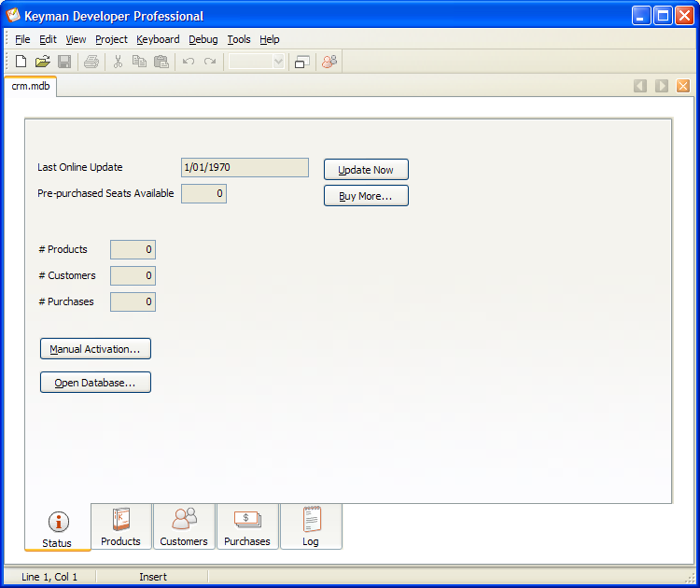The height and width of the screenshot is (588, 700).
Task: Click the Save floppy disk icon
Action: pos(64,62)
